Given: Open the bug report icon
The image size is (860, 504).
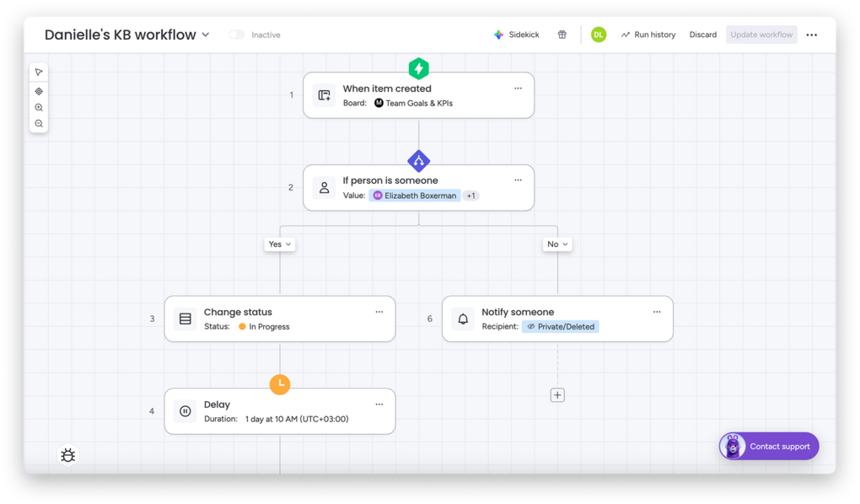Looking at the screenshot, I should [x=68, y=455].
